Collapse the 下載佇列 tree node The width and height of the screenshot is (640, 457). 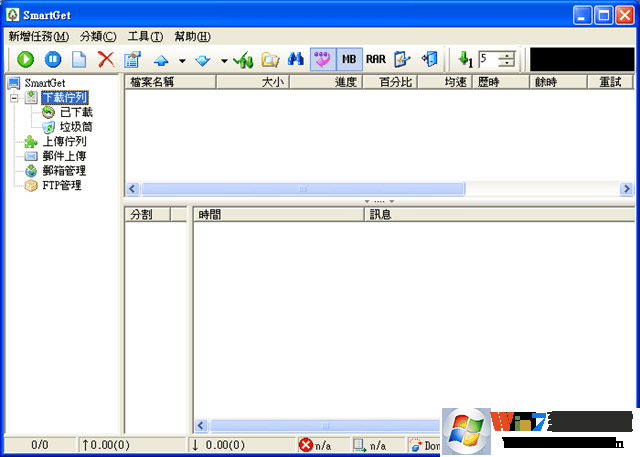14,98
